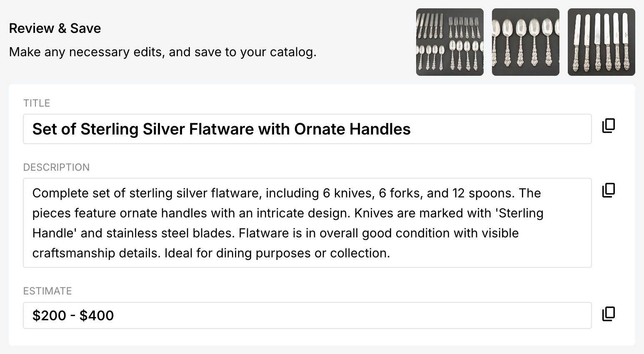Copy the estimate value with the copy icon
This screenshot has width=644, height=354.
pos(608,314)
